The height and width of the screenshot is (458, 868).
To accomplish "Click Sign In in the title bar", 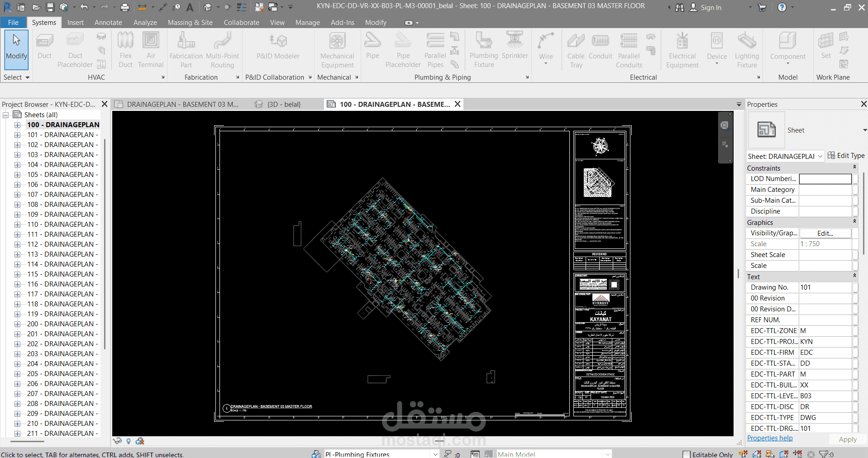I will point(711,7).
